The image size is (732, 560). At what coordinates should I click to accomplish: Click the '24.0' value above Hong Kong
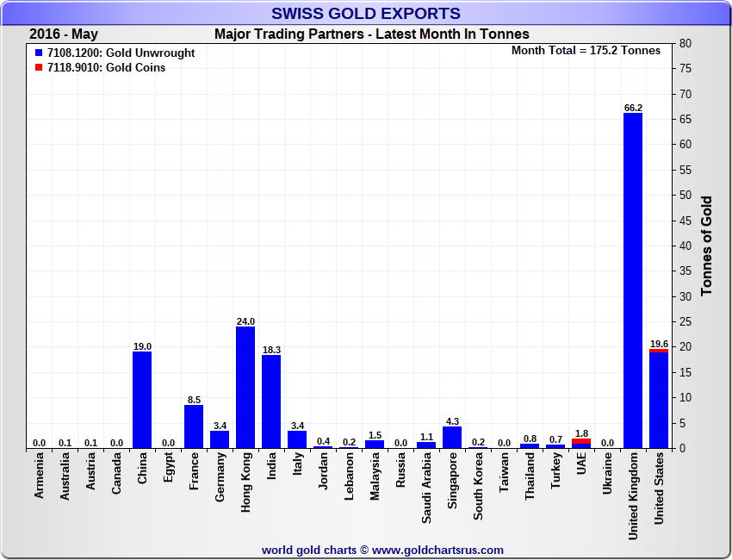tap(245, 321)
